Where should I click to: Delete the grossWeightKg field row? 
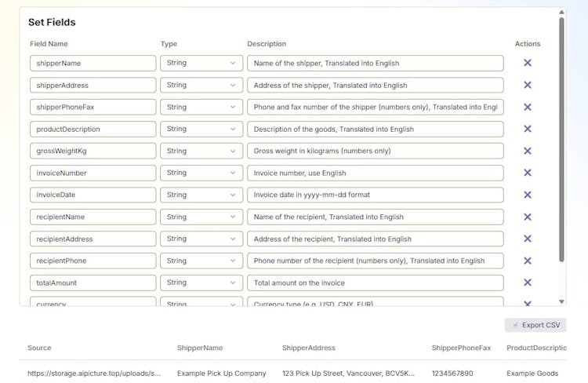[x=527, y=151]
